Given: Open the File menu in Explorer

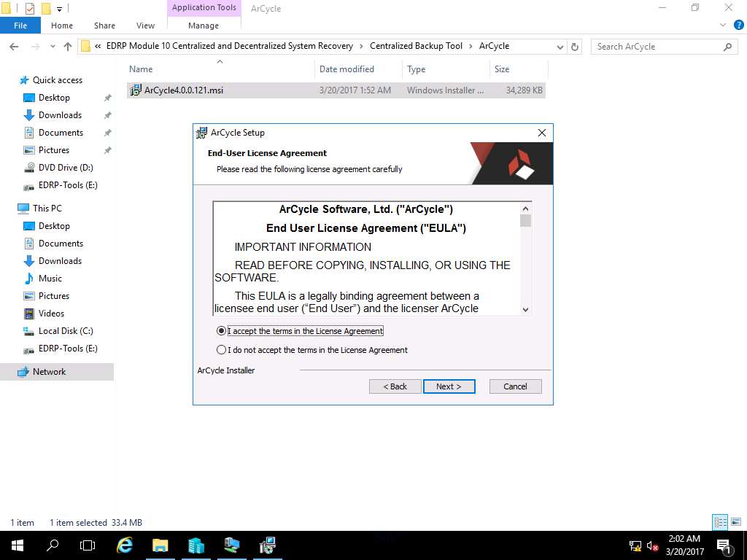Looking at the screenshot, I should click(20, 26).
